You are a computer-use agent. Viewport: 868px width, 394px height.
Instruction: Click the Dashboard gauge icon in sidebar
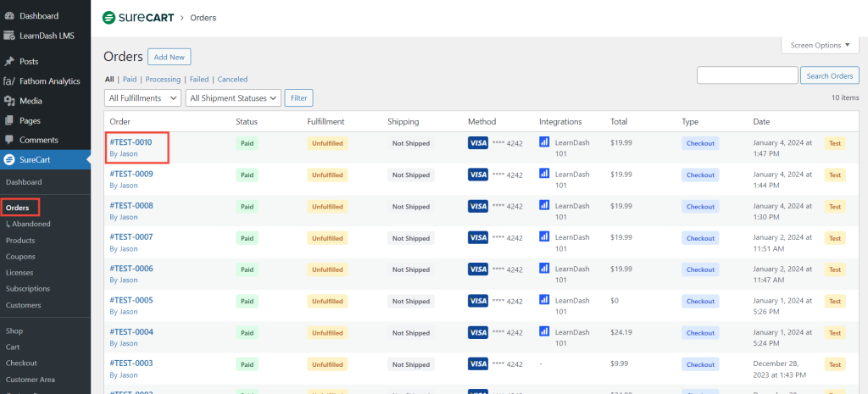point(9,16)
